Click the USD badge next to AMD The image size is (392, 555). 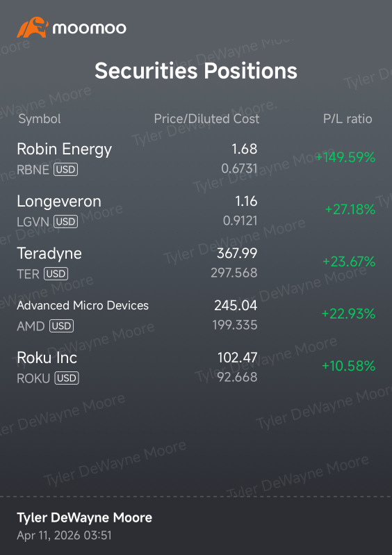tap(62, 325)
